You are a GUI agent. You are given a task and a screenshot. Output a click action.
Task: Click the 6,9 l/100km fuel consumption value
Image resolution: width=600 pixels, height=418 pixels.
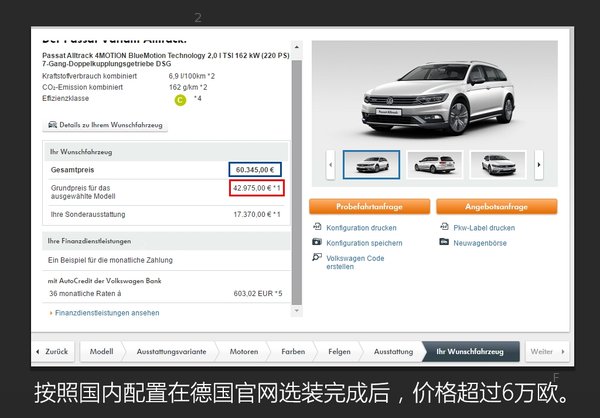tap(192, 76)
